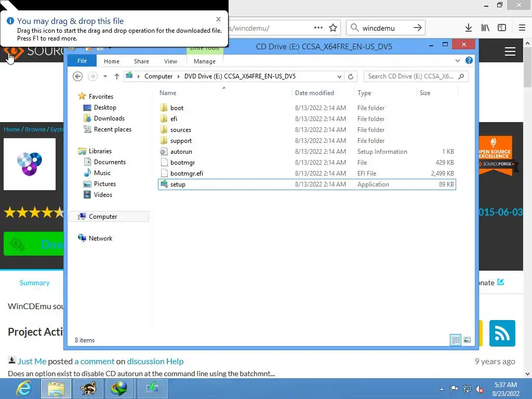
Task: Select the autorun setup information file
Action: [181, 152]
